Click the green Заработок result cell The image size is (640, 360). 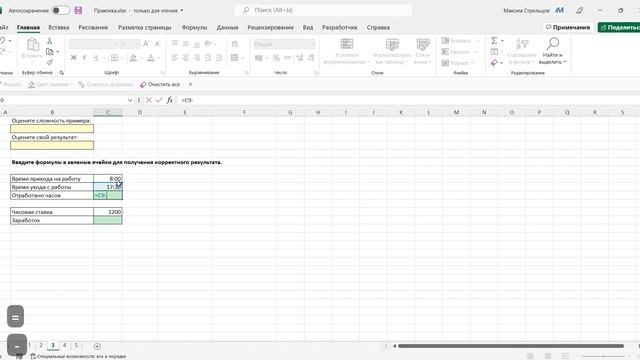click(108, 220)
